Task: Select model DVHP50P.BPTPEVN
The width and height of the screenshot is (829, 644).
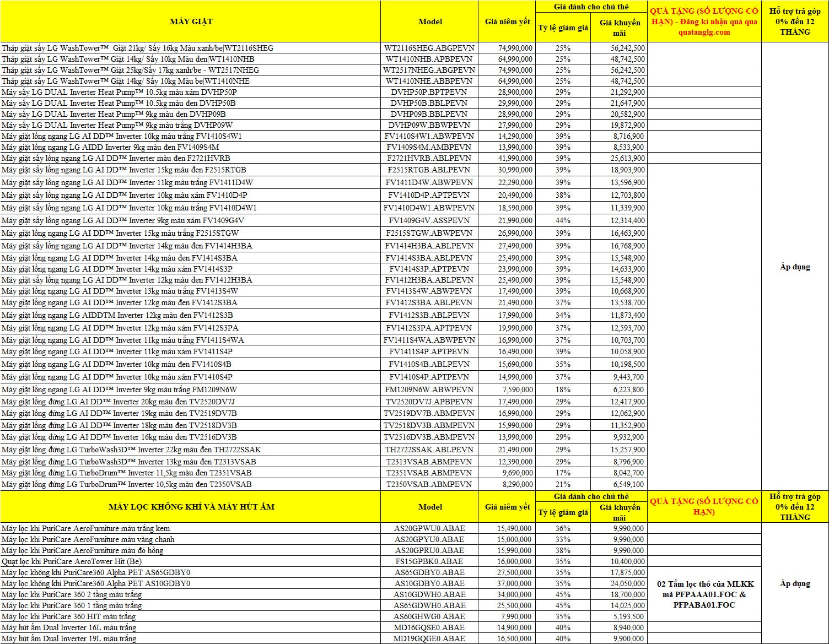Action: click(430, 92)
